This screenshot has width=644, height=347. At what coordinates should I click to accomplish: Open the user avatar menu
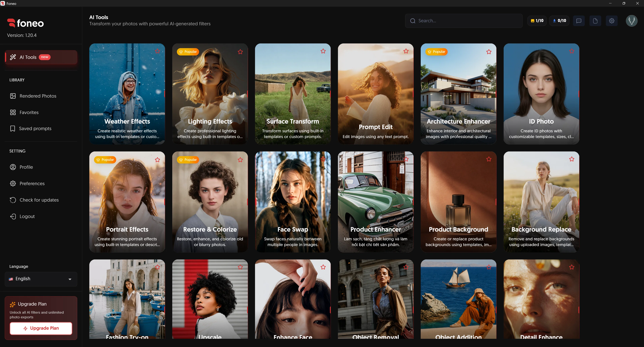point(632,21)
